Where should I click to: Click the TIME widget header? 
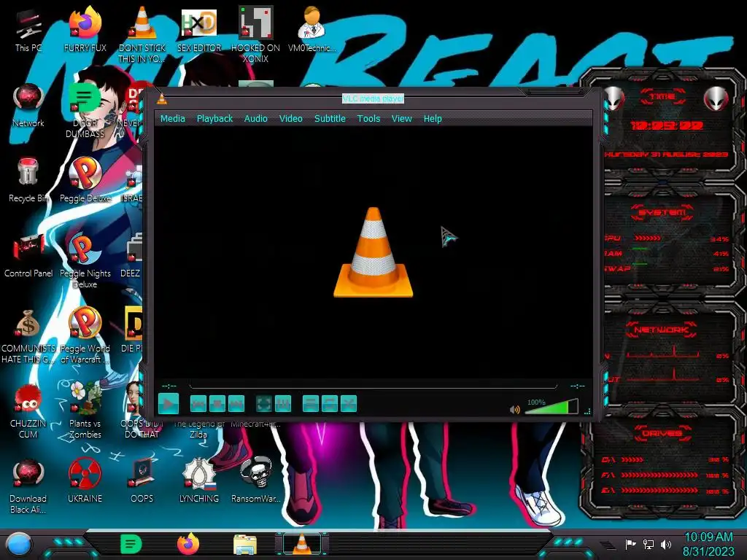click(x=662, y=97)
